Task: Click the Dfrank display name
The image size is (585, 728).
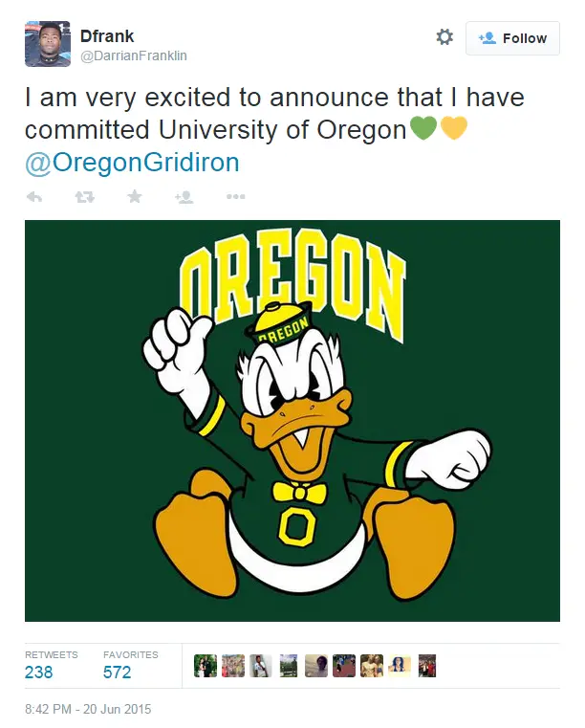Action: (x=108, y=36)
